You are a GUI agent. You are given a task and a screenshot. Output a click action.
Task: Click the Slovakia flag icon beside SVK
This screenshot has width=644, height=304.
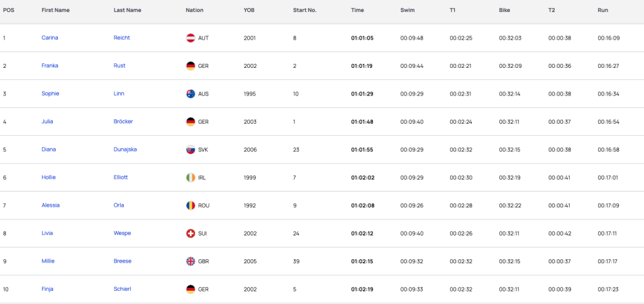pyautogui.click(x=191, y=149)
